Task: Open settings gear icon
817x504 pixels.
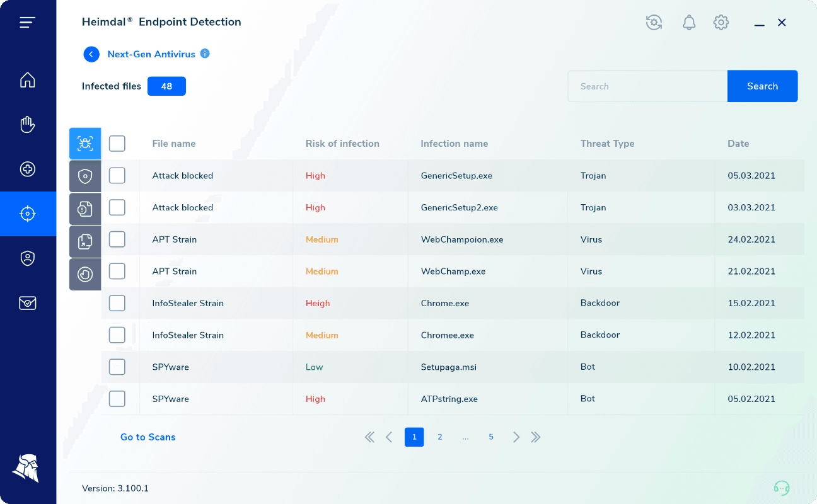Action: point(721,23)
